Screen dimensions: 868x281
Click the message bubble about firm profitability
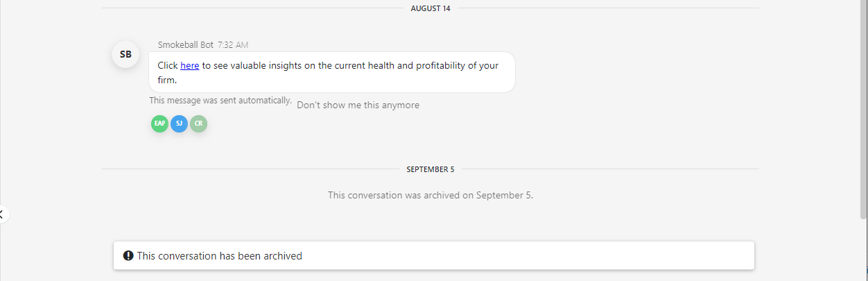coord(332,72)
